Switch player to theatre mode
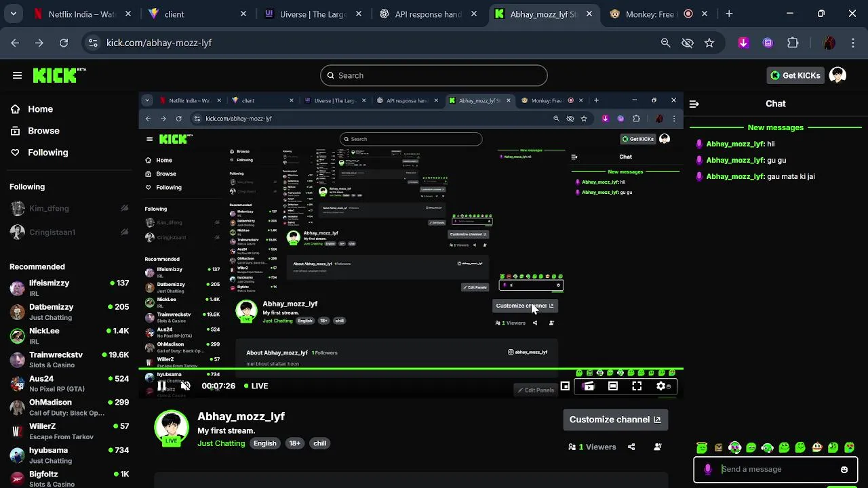The image size is (868, 488). click(x=613, y=386)
